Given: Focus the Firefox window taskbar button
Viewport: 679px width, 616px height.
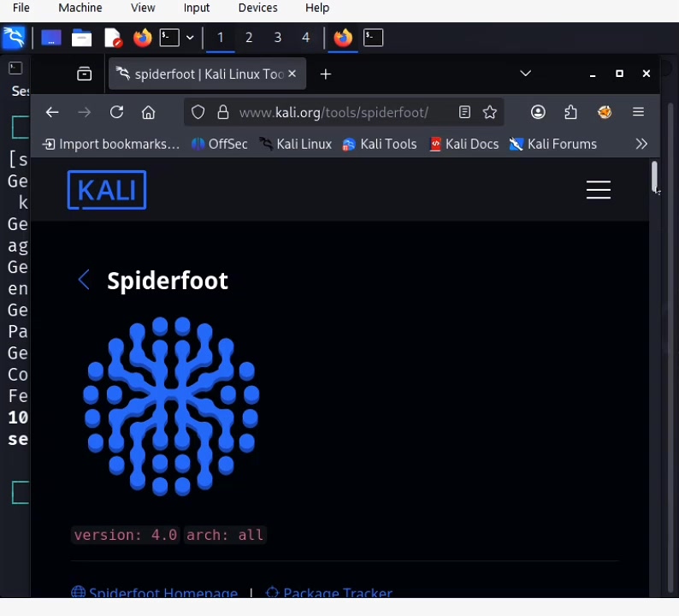Looking at the screenshot, I should point(343,38).
